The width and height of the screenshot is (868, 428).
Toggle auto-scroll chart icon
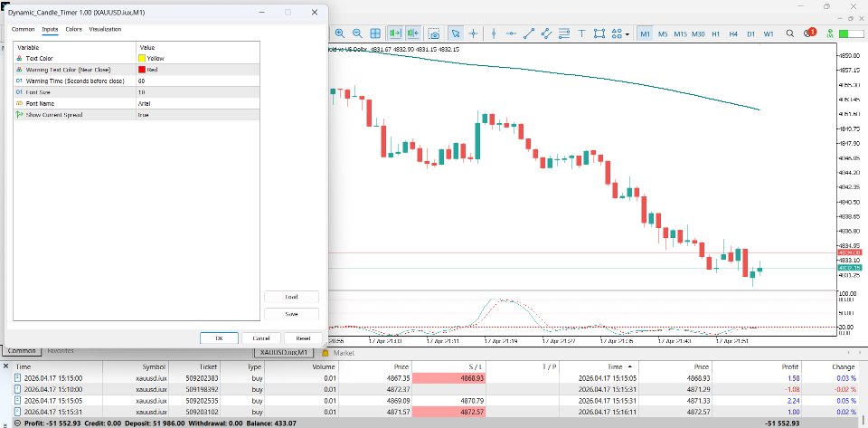(x=413, y=33)
